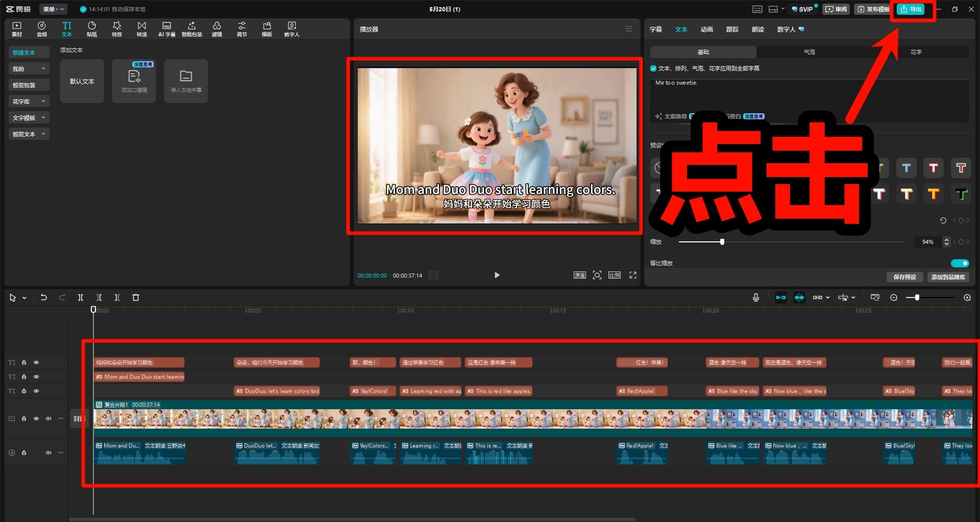This screenshot has width=980, height=522.
Task: Click the 缩放 scale slider handle
Action: pyautogui.click(x=722, y=242)
